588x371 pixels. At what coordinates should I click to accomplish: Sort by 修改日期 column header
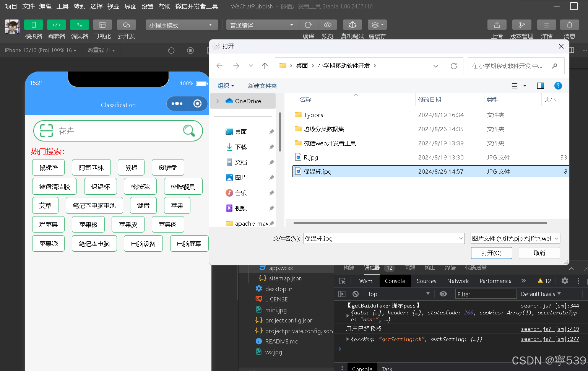pyautogui.click(x=430, y=99)
